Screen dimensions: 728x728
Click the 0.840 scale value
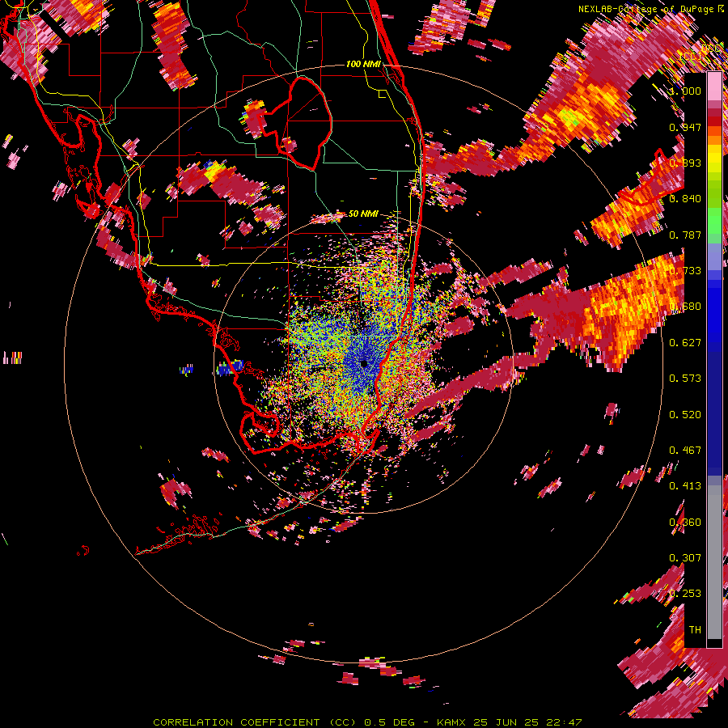(685, 199)
